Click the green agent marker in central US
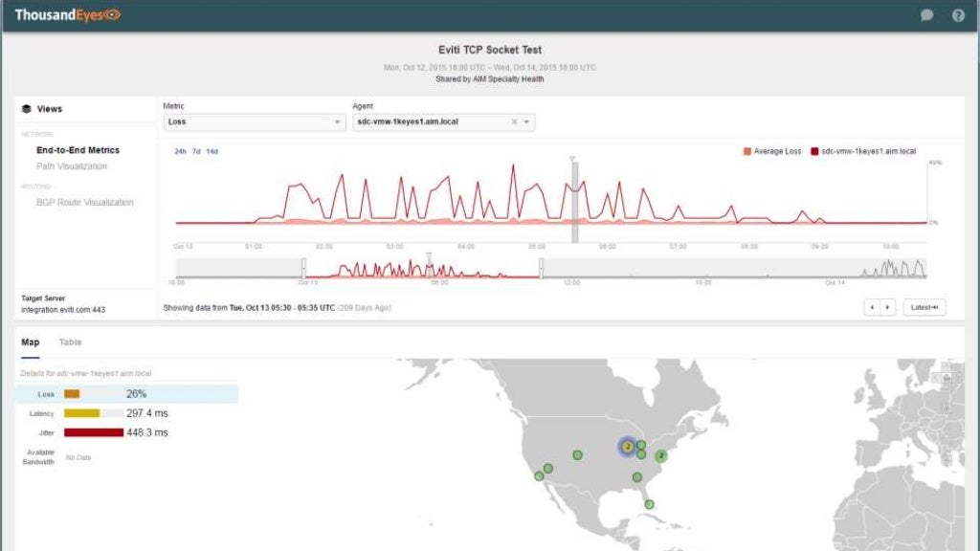The width and height of the screenshot is (980, 551). click(577, 455)
